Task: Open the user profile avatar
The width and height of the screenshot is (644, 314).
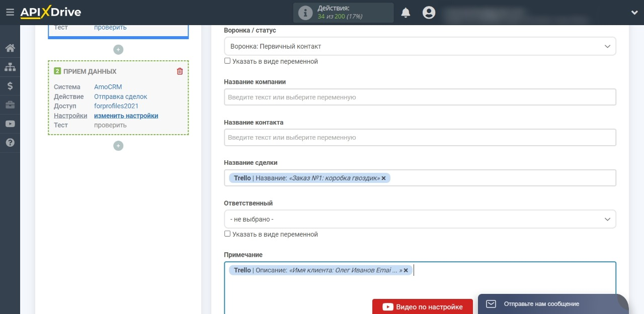Action: (x=429, y=13)
